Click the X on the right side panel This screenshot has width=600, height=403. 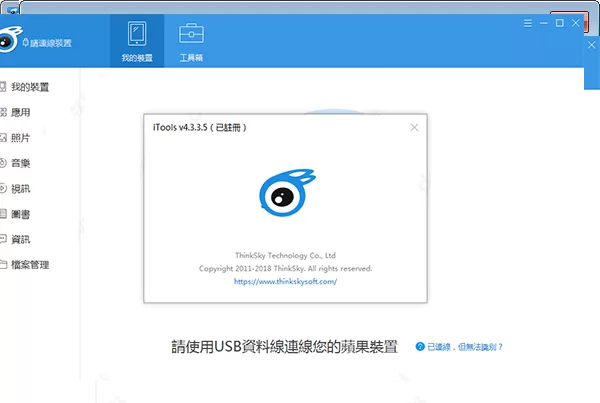(592, 45)
